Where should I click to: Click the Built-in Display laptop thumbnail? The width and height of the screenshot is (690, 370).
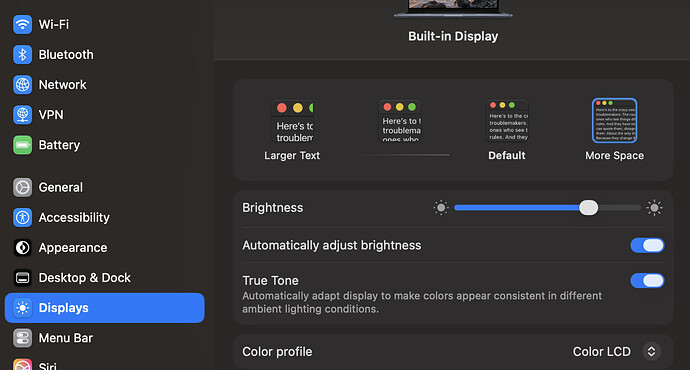pyautogui.click(x=453, y=9)
